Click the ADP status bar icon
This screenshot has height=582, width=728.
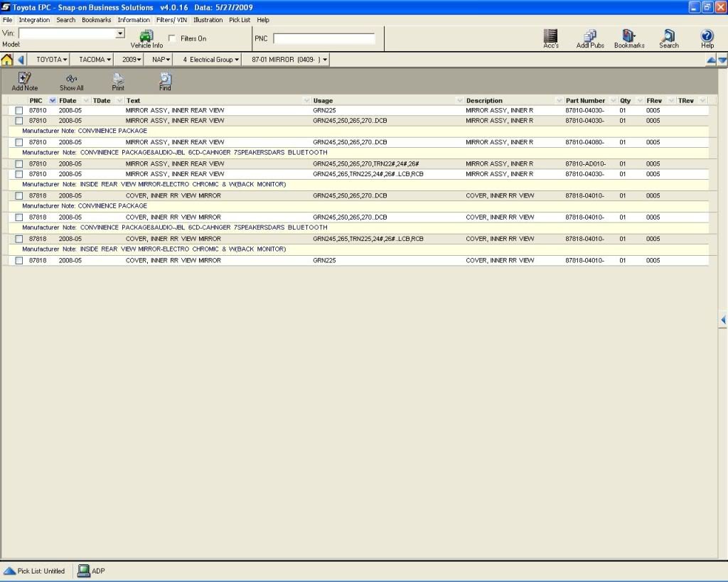(91, 571)
